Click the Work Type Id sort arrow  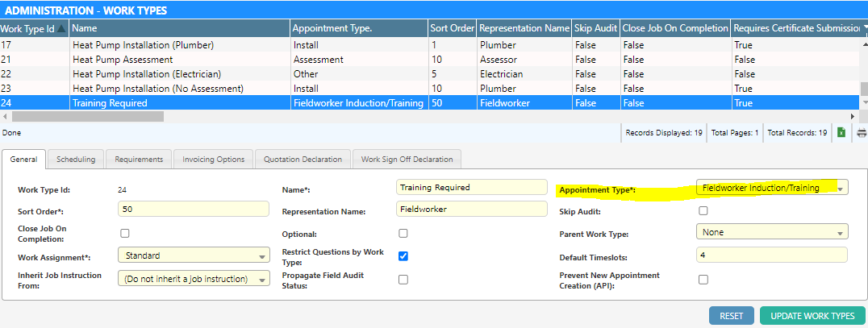(61, 28)
